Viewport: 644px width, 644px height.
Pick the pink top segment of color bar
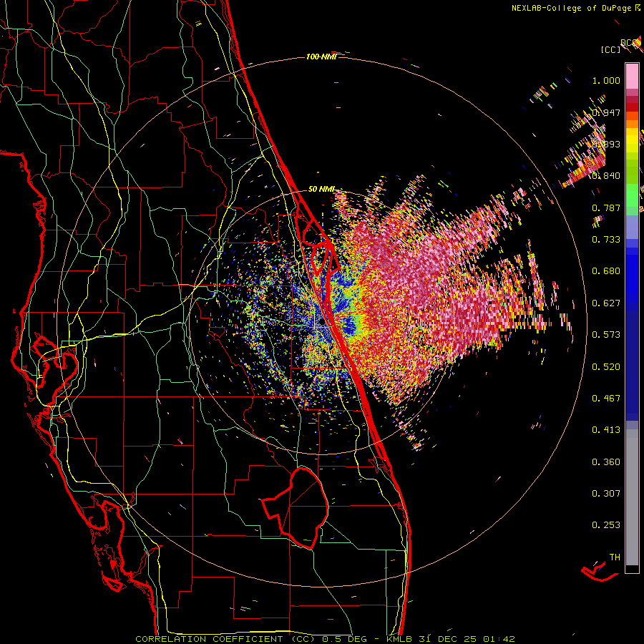632,76
